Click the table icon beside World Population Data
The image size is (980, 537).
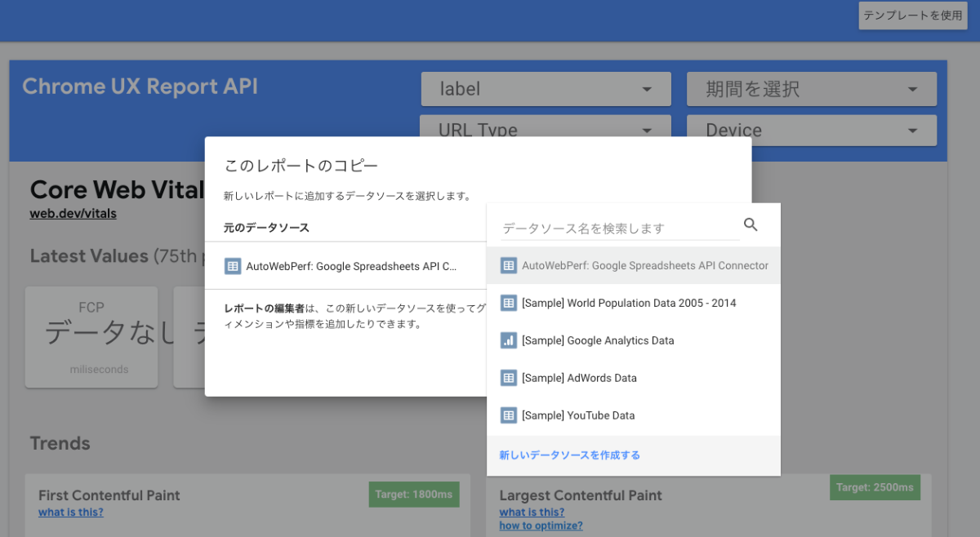[508, 303]
